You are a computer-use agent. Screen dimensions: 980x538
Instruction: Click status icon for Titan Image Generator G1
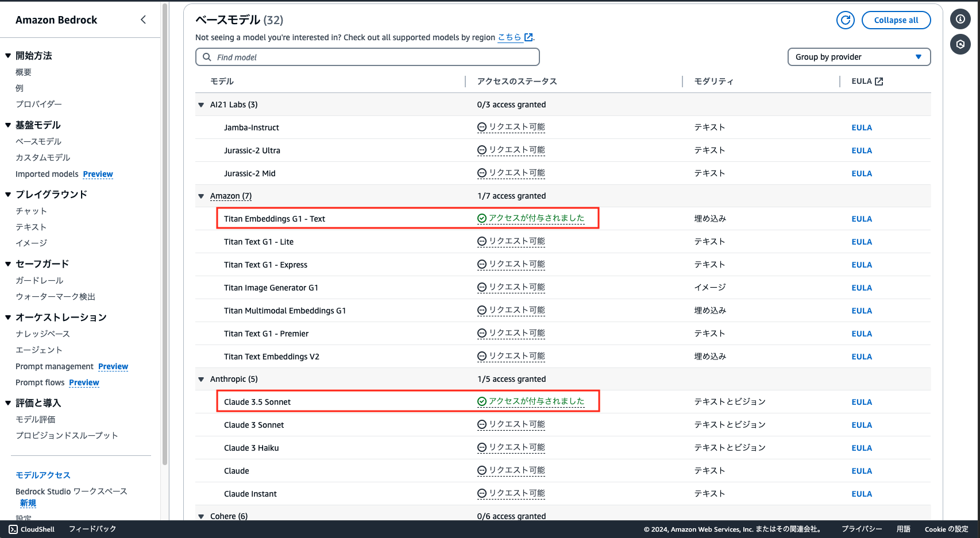pyautogui.click(x=482, y=288)
